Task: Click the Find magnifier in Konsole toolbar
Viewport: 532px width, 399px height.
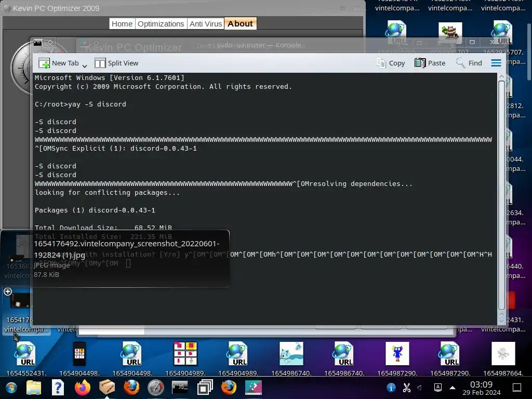Action: [x=469, y=63]
